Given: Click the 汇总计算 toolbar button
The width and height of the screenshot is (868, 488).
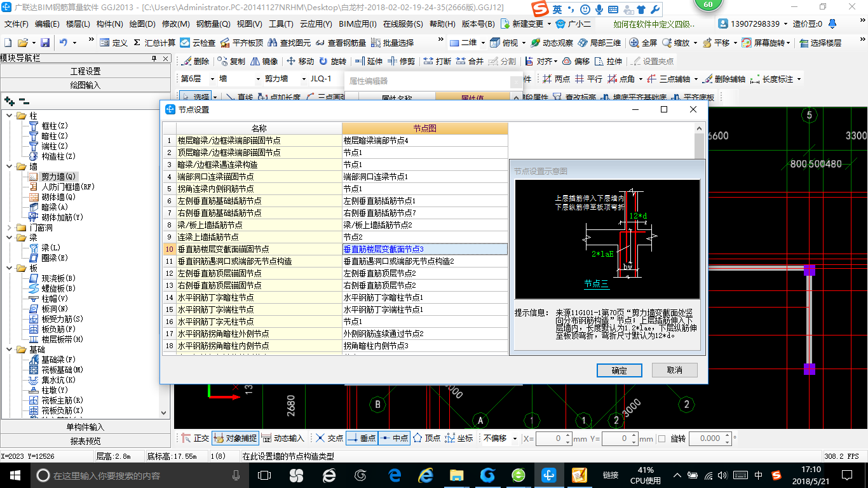Looking at the screenshot, I should click(x=154, y=43).
